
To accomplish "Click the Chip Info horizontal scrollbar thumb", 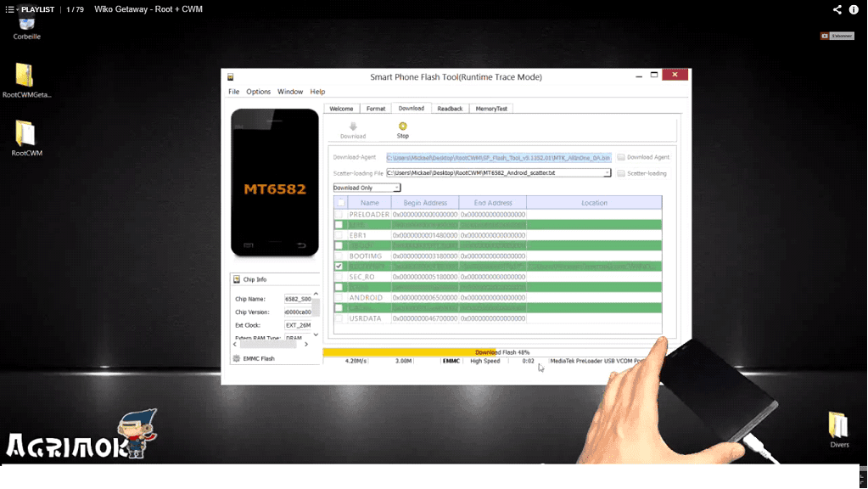I will [268, 345].
